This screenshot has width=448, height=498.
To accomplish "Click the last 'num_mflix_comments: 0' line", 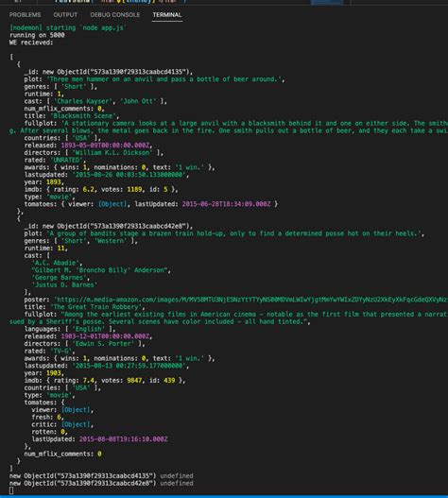I will click(x=63, y=454).
